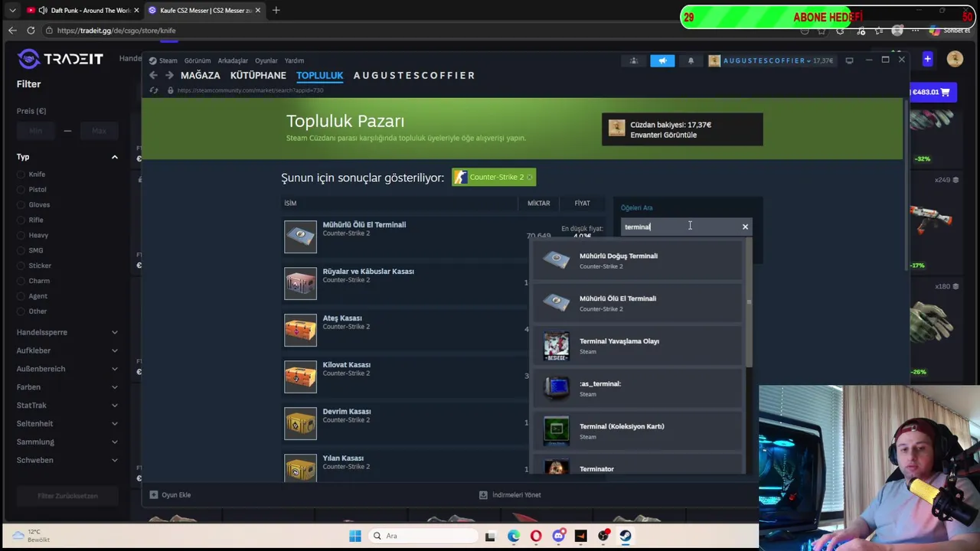Click the Steam back navigation arrow
This screenshot has width=980, height=551.
coord(153,75)
